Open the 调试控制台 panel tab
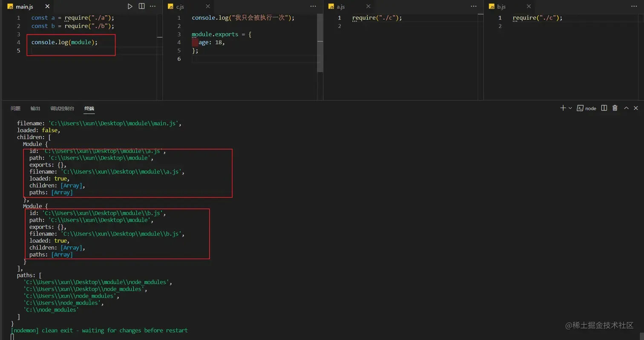The image size is (644, 340). [x=62, y=109]
